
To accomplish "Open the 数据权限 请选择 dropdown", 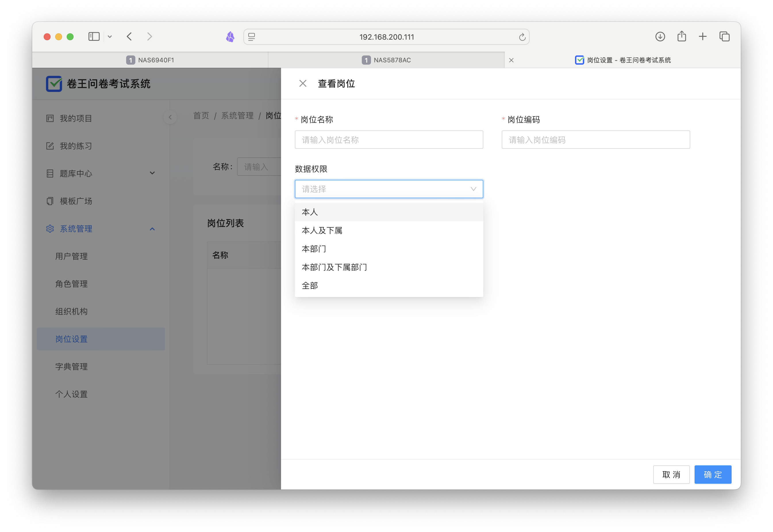I will [x=389, y=189].
